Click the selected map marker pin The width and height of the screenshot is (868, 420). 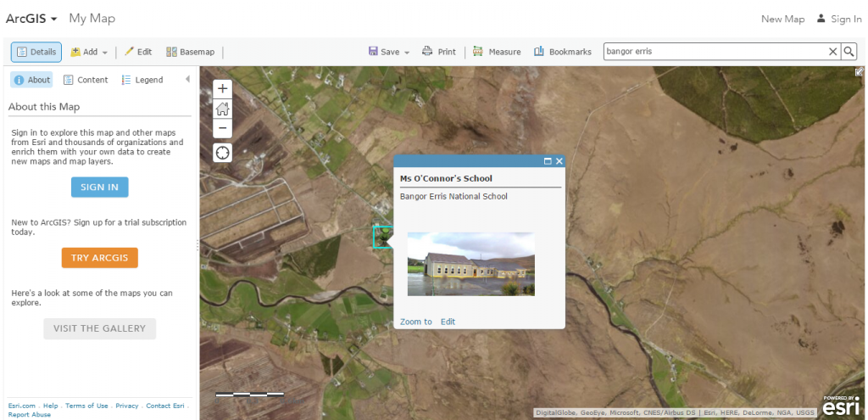click(x=382, y=237)
